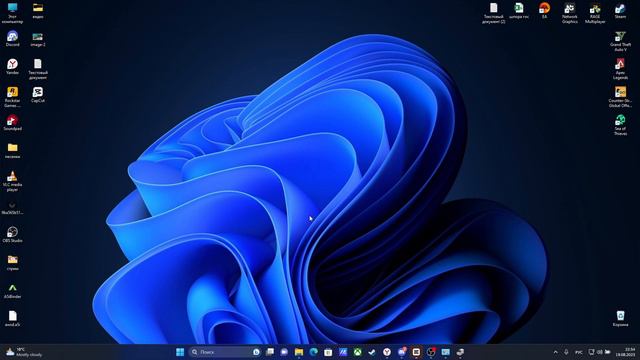Select the EA app desktop shortcut

pos(544,11)
